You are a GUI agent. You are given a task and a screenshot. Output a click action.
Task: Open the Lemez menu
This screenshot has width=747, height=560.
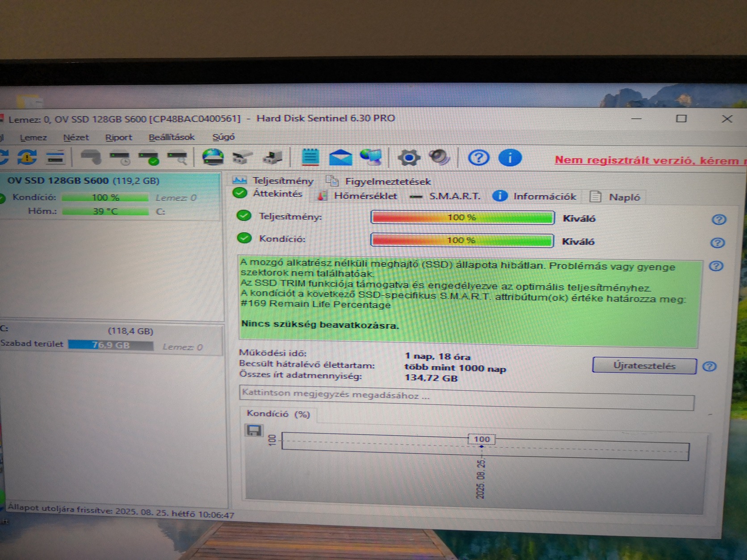point(33,138)
